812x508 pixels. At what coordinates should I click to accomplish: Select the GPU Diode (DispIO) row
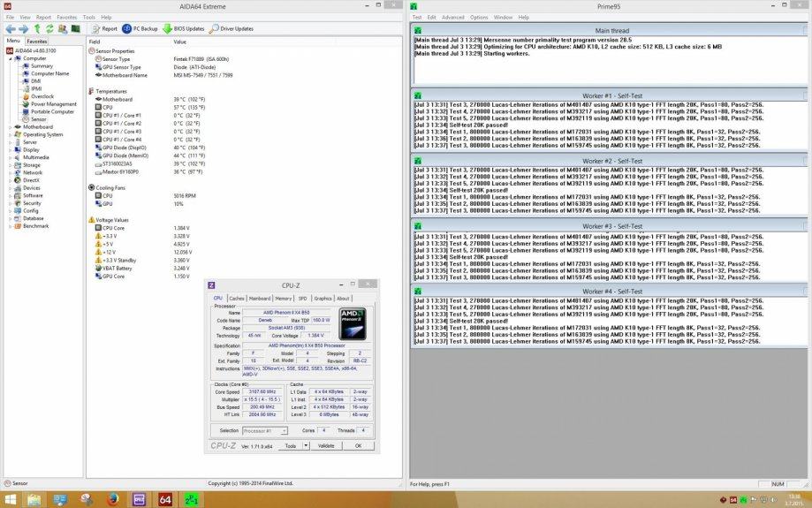pos(243,148)
